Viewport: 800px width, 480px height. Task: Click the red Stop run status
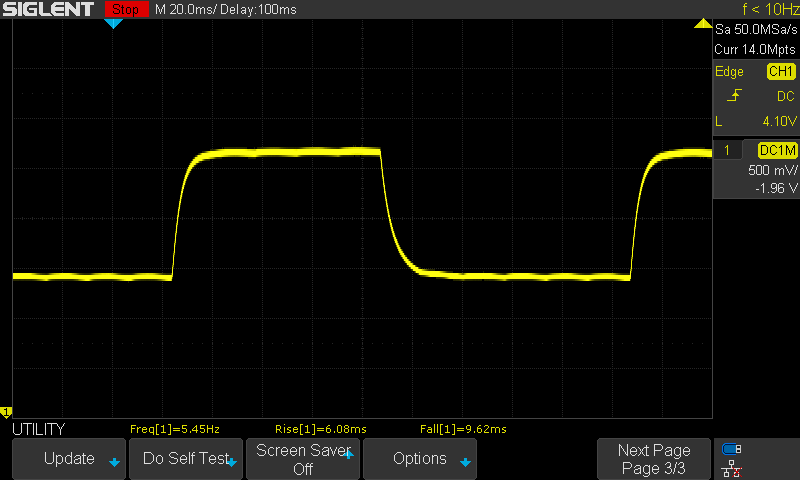tap(126, 9)
